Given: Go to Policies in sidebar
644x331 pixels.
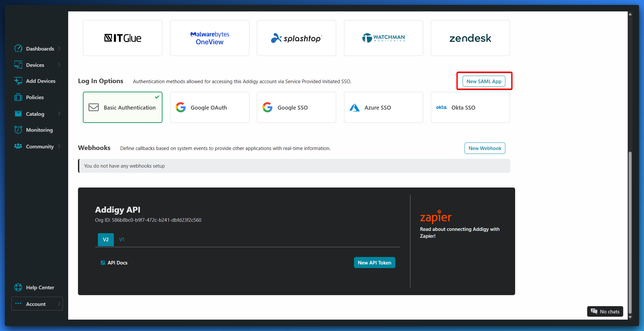Looking at the screenshot, I should click(x=35, y=97).
